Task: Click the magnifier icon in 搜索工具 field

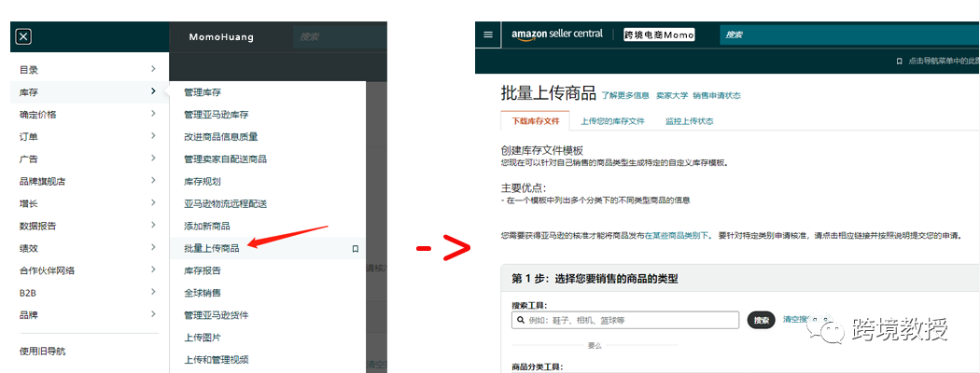Action: (520, 321)
